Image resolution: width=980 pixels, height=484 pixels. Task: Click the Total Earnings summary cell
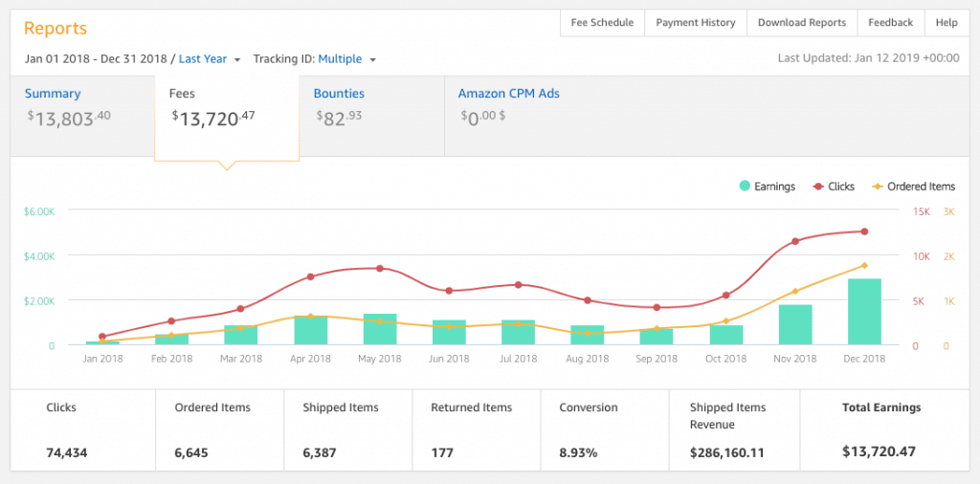pos(880,429)
